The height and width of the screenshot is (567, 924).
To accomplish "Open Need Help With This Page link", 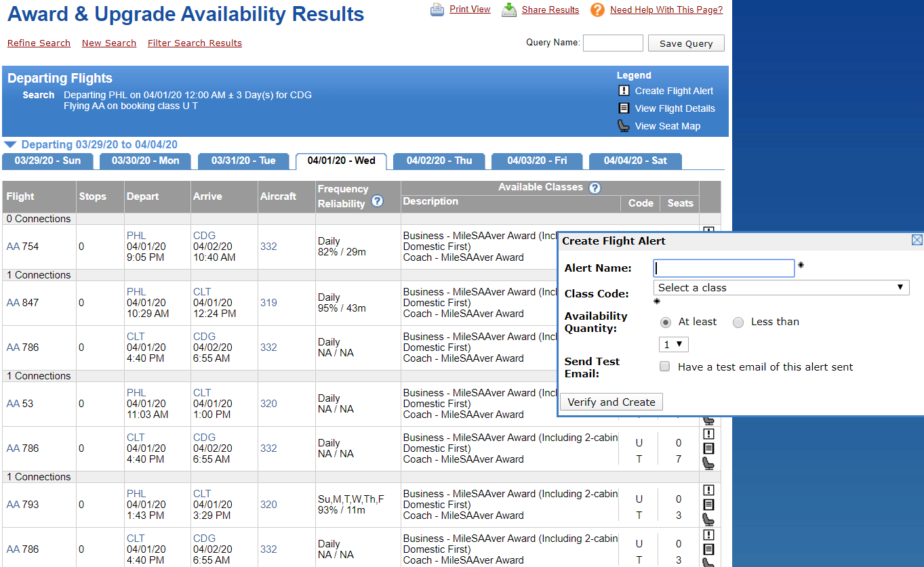I will click(666, 9).
